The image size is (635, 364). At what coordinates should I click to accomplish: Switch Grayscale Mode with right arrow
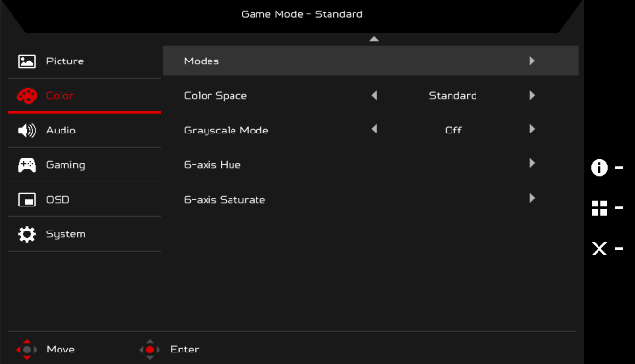click(532, 129)
